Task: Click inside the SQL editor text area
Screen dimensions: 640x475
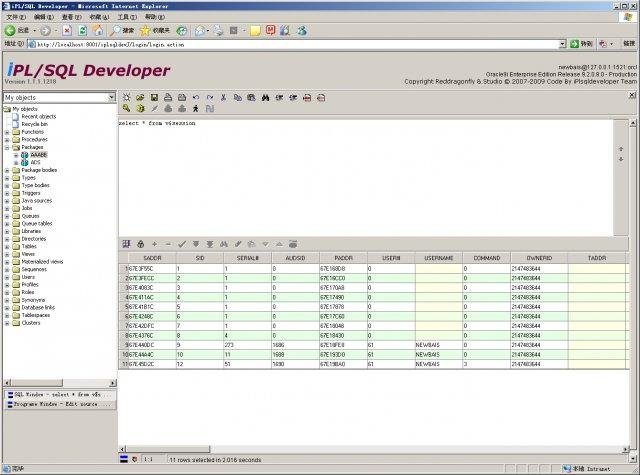Action: (x=366, y=178)
